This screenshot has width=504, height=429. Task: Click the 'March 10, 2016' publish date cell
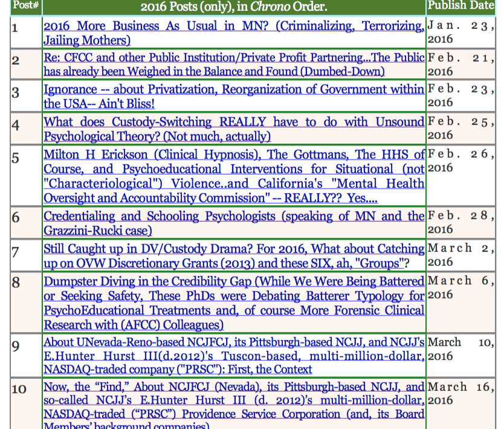coord(460,349)
